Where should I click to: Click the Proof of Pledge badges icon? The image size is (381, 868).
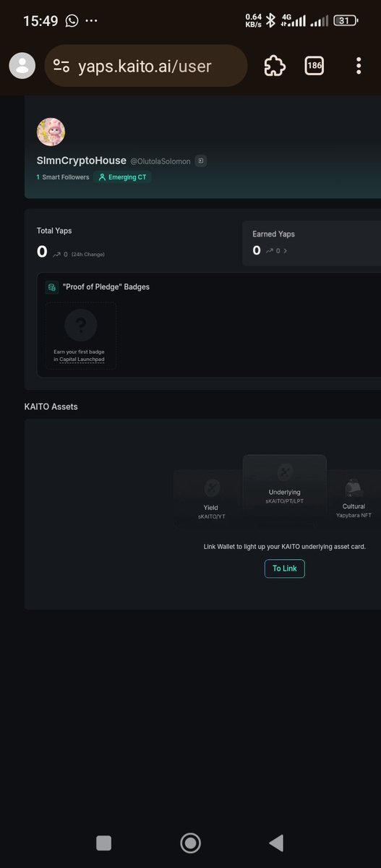[x=52, y=287]
